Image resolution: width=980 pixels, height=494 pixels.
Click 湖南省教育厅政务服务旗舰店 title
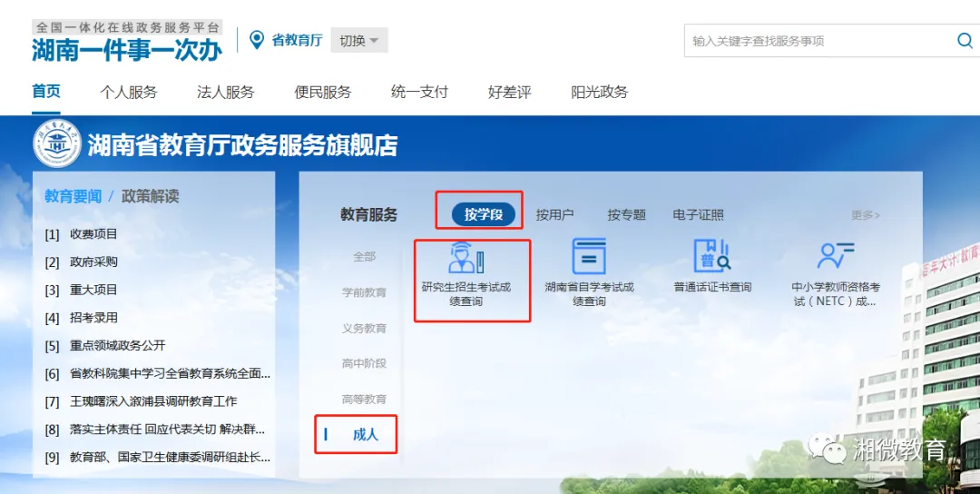[242, 145]
